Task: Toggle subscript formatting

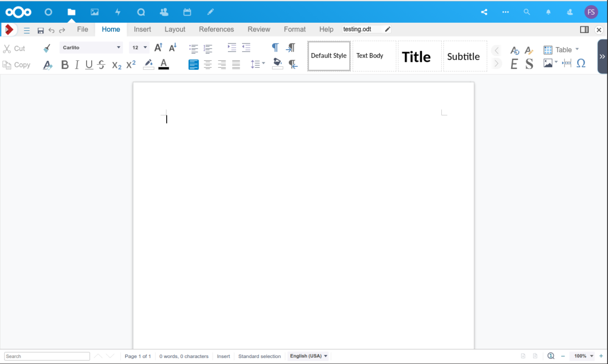Action: (117, 65)
